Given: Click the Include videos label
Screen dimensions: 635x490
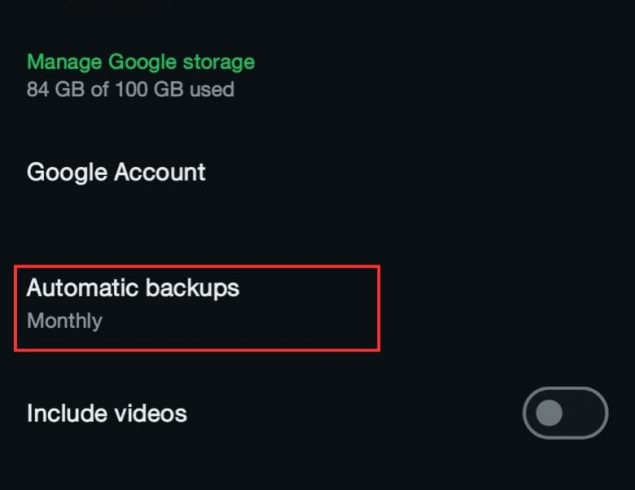Looking at the screenshot, I should 107,413.
